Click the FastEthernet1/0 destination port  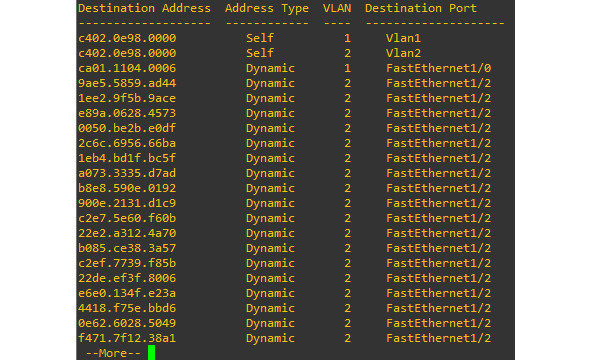point(438,68)
